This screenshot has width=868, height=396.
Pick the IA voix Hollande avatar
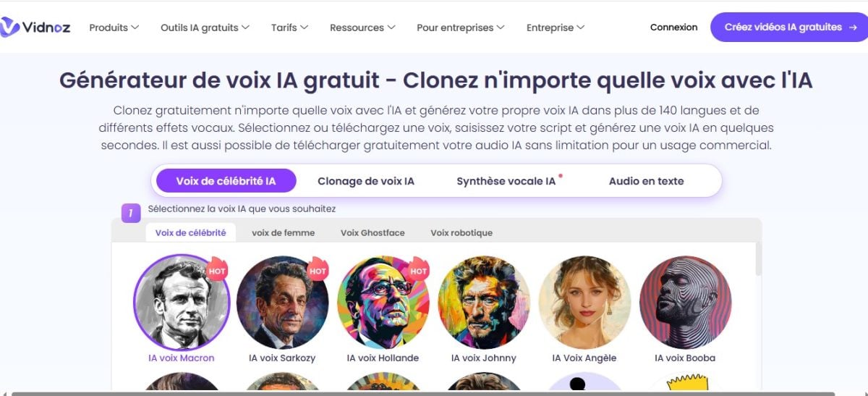coord(383,302)
